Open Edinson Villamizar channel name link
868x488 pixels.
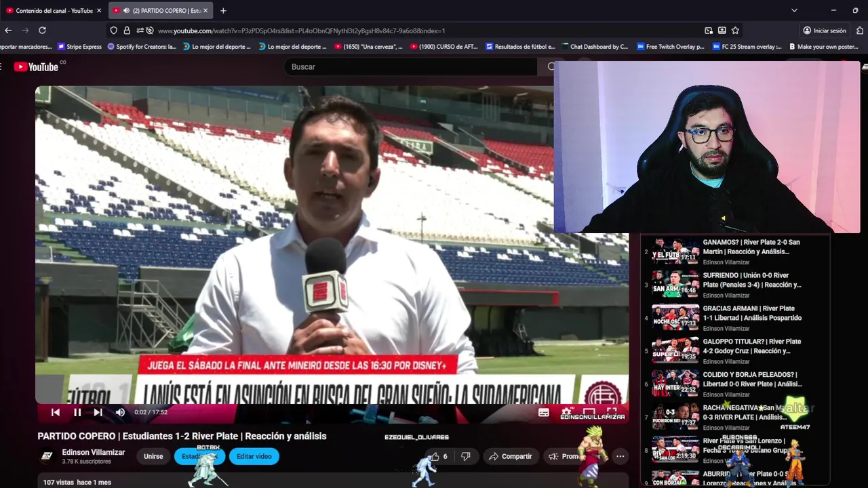click(x=94, y=452)
